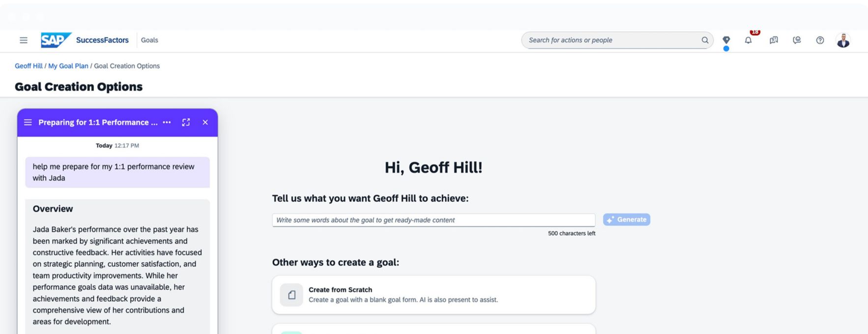This screenshot has width=868, height=334.
Task: Open the help question mark icon
Action: pyautogui.click(x=820, y=40)
